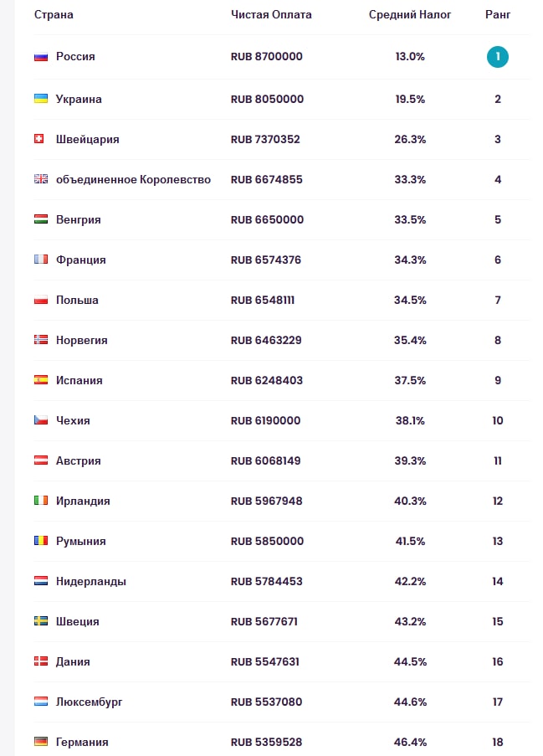Click the United Kingdom flag icon

coord(41,179)
